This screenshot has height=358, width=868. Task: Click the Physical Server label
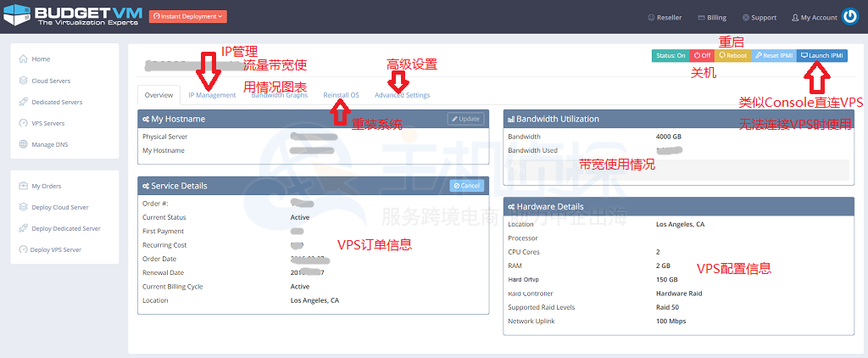pyautogui.click(x=164, y=137)
